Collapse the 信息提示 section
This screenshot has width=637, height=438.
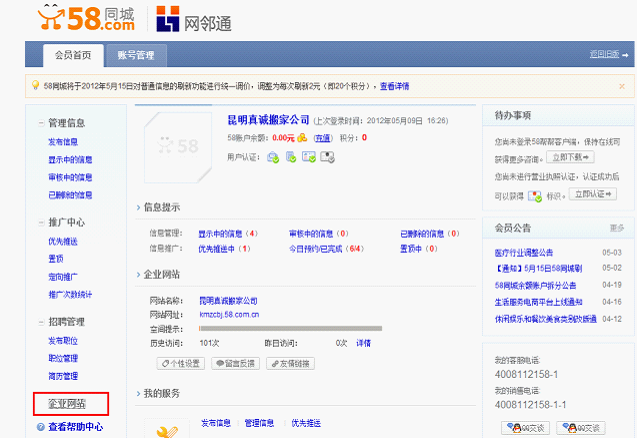pos(138,208)
